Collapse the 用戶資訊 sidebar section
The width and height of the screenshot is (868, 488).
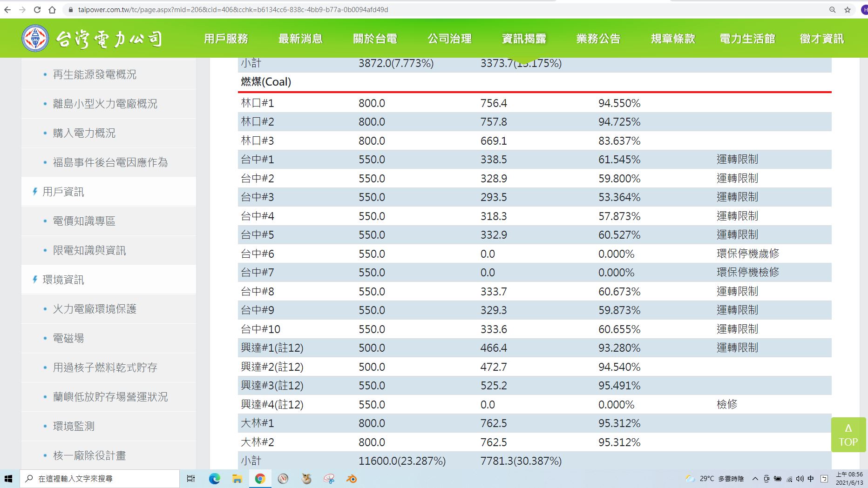click(63, 192)
